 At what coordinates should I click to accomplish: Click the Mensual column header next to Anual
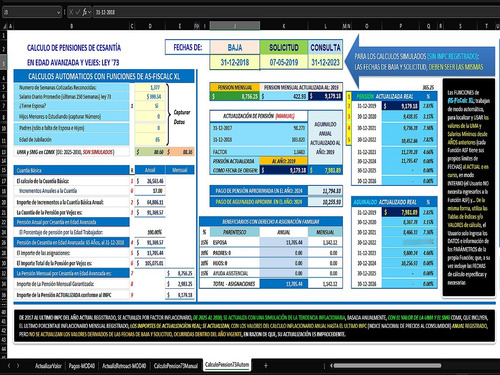(180, 170)
